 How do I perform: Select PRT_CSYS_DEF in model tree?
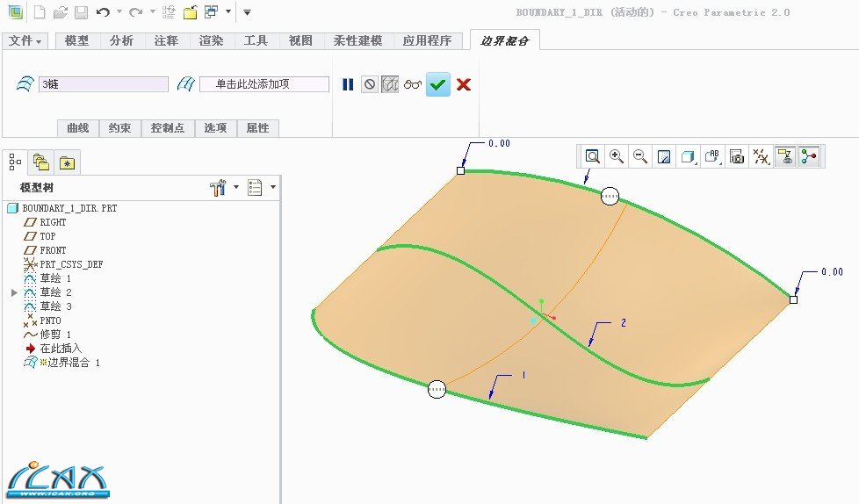[63, 264]
